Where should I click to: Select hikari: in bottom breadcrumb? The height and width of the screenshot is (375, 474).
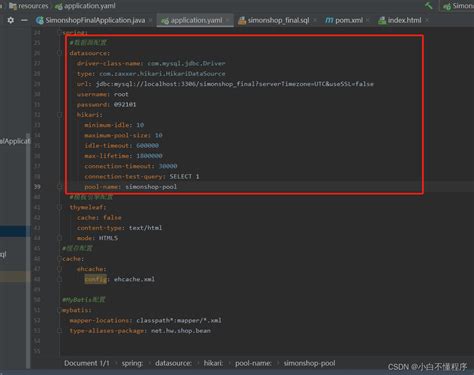[213, 363]
